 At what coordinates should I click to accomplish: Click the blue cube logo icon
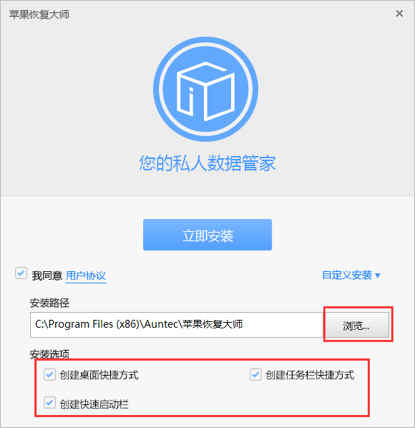206,89
